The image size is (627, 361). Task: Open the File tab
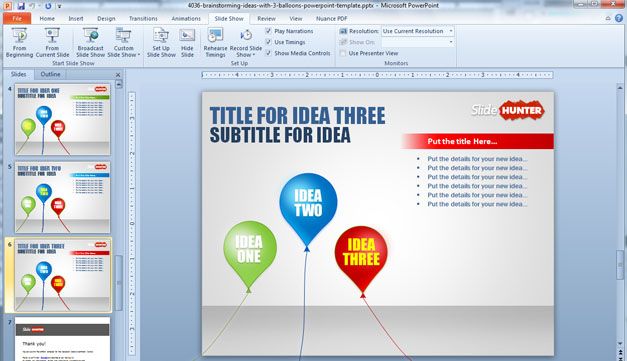tap(17, 18)
